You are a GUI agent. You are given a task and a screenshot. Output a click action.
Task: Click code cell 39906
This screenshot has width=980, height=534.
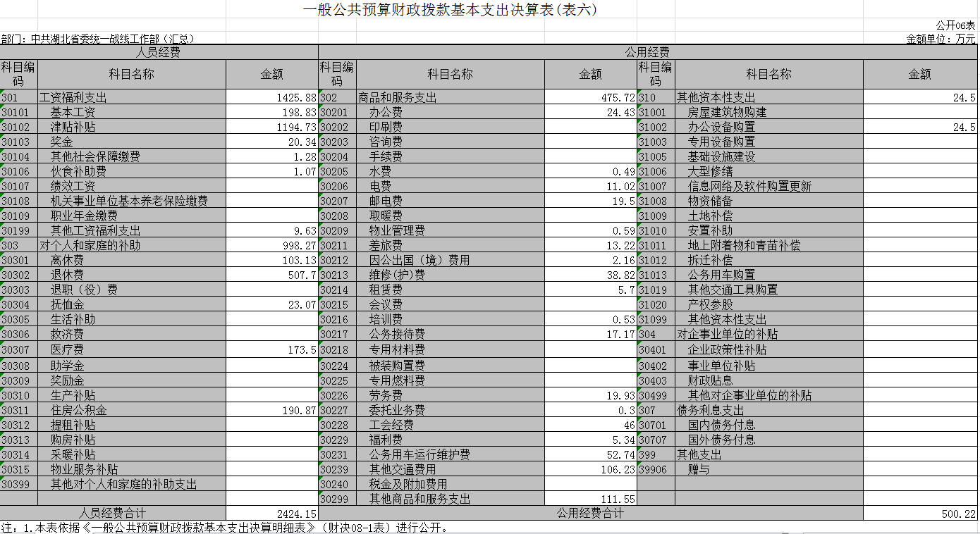pos(656,469)
